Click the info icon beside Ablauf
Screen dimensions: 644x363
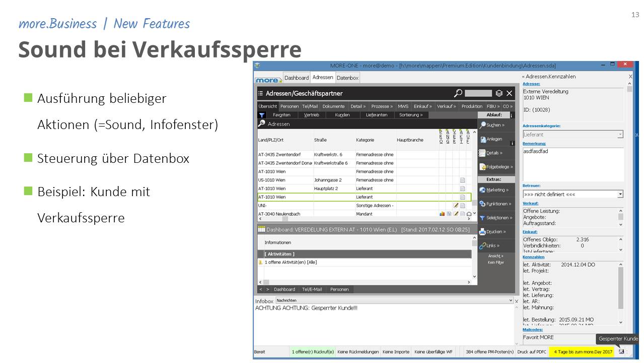512,115
